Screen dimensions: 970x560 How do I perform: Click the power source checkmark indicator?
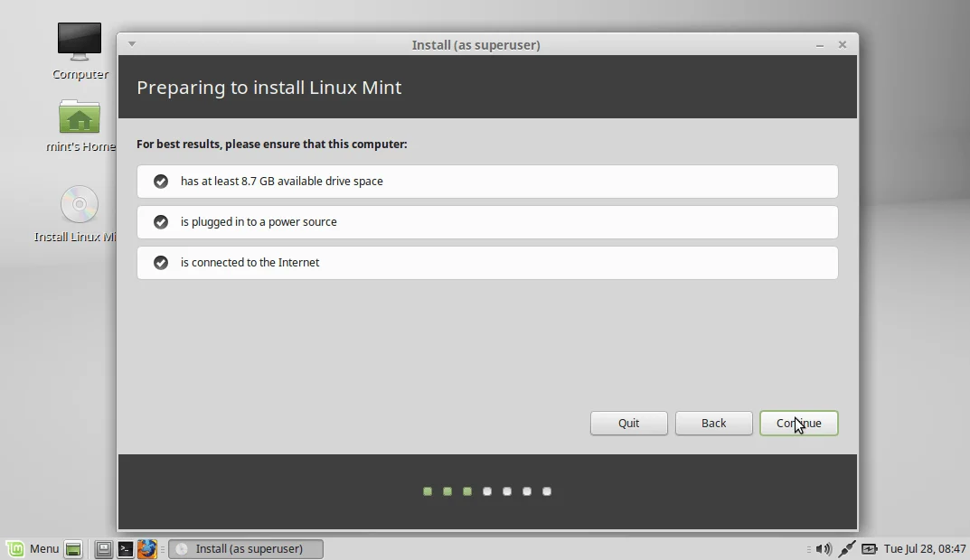(160, 221)
